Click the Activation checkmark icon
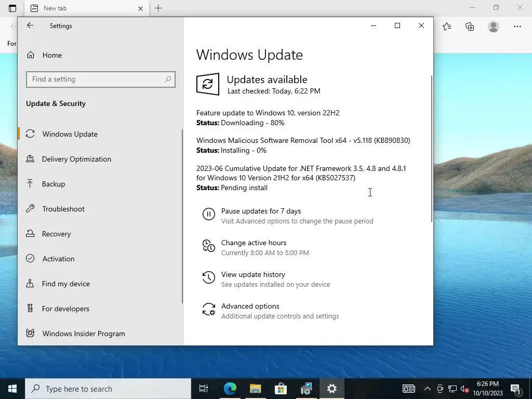Image resolution: width=532 pixels, height=399 pixels. 30,259
